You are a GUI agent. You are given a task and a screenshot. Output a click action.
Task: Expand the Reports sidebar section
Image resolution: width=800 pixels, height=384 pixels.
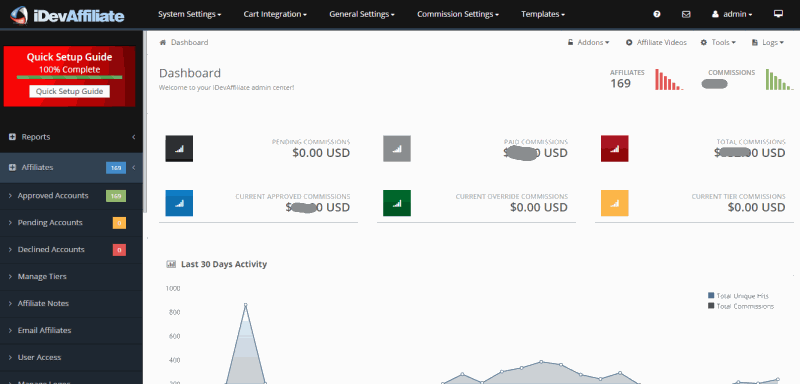[71, 137]
